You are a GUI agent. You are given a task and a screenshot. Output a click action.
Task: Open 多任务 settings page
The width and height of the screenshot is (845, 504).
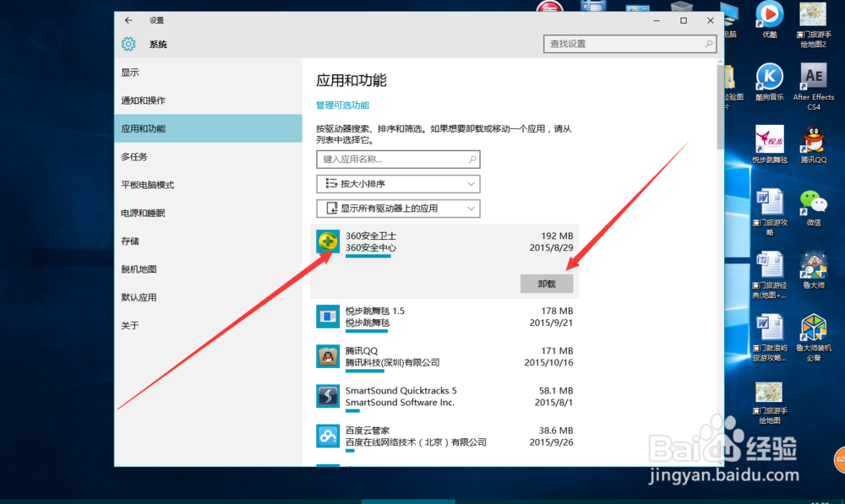[208, 157]
